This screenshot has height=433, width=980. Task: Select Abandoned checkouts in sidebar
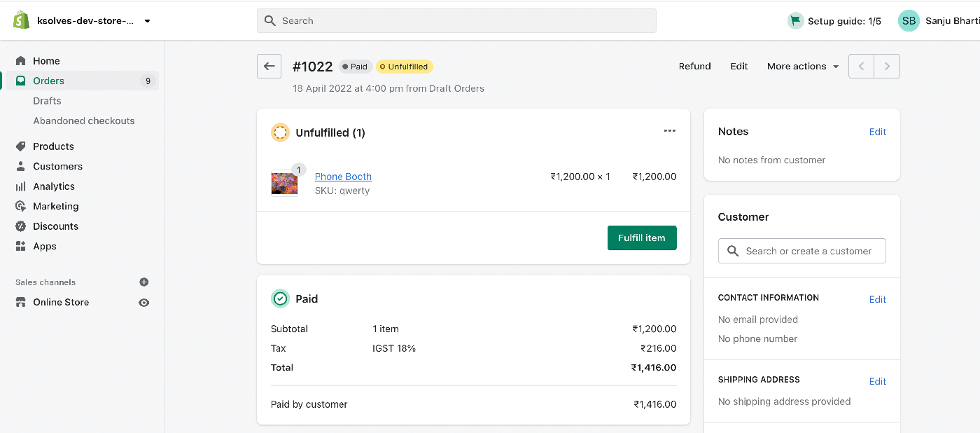(x=84, y=121)
